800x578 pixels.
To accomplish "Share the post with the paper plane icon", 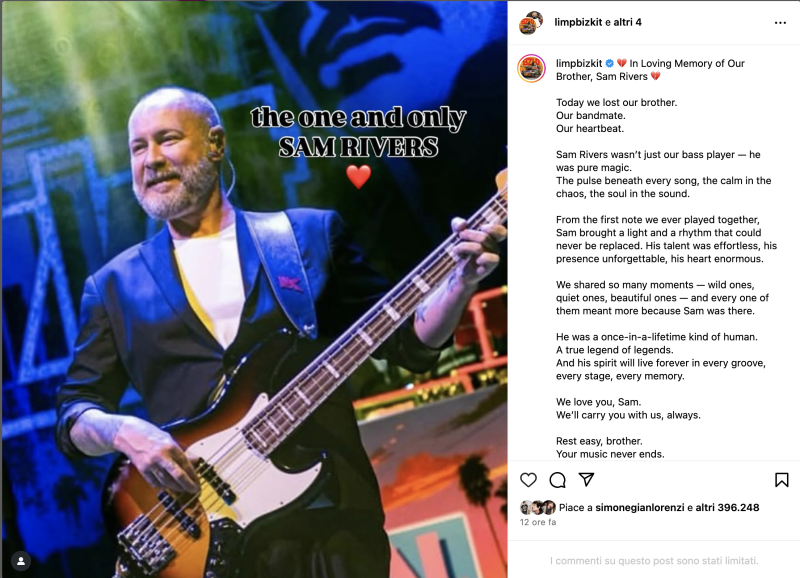I will (x=586, y=479).
